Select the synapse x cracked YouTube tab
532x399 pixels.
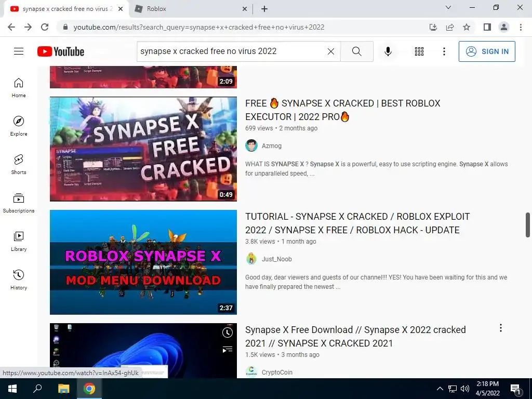tap(66, 9)
